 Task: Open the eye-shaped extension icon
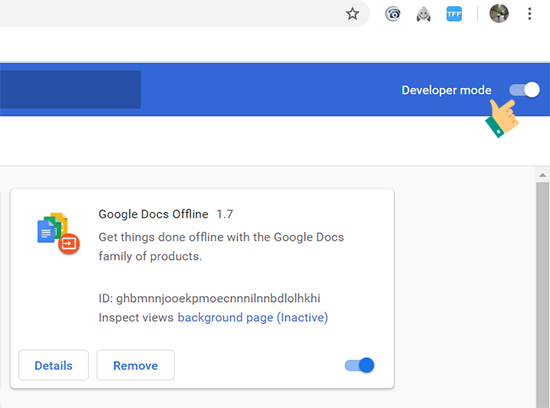[393, 14]
